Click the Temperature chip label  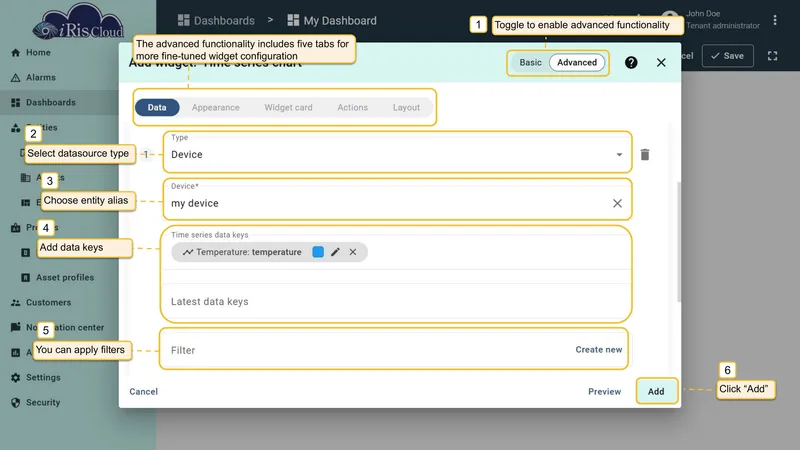point(248,252)
